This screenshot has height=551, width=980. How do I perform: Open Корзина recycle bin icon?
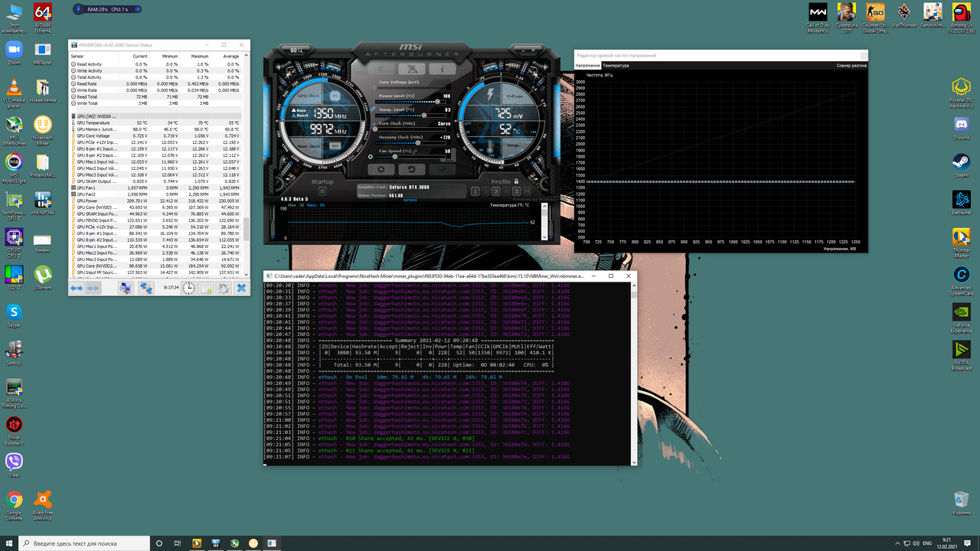point(961,502)
